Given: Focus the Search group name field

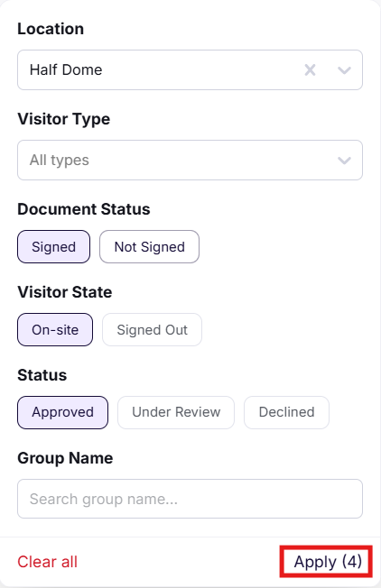Looking at the screenshot, I should (x=190, y=499).
